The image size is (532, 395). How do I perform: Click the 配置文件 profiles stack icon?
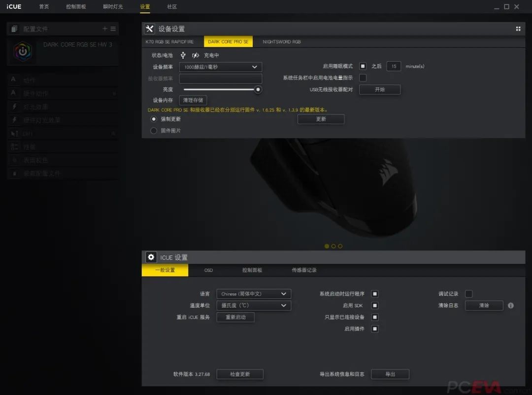click(x=14, y=29)
